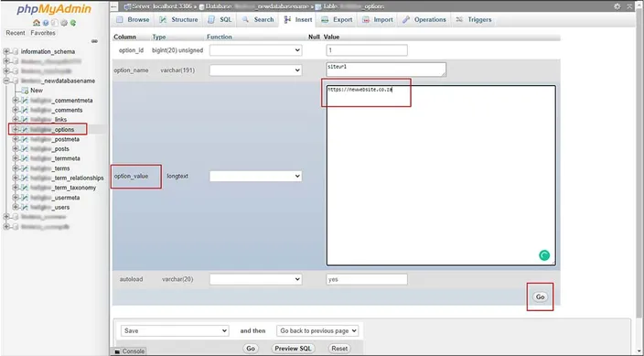Select the _usermeta table in the tree
This screenshot has width=644, height=356.
tap(56, 198)
